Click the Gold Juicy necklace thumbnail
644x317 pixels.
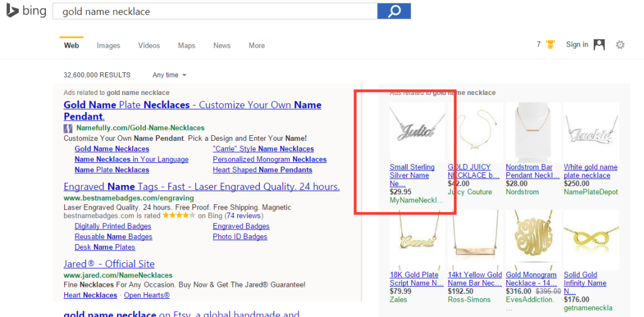click(x=475, y=132)
